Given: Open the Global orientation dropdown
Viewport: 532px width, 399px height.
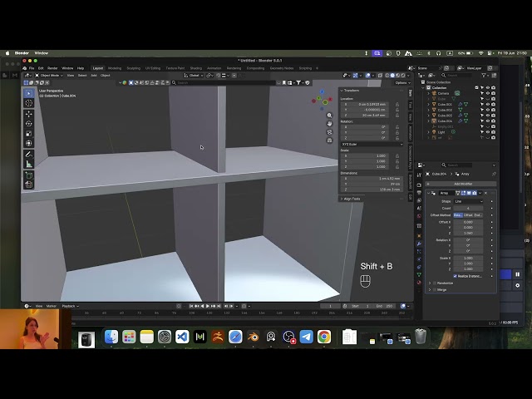Looking at the screenshot, I should (x=194, y=76).
